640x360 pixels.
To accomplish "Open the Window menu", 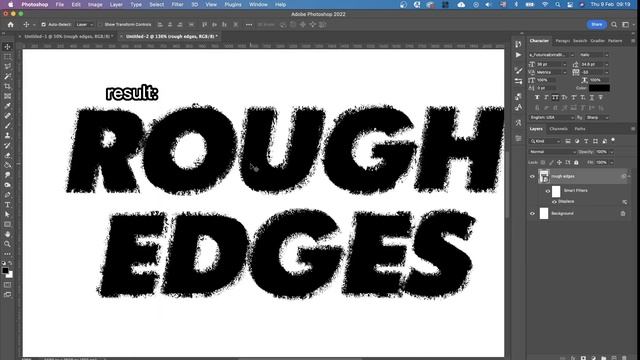I will coord(258,4).
